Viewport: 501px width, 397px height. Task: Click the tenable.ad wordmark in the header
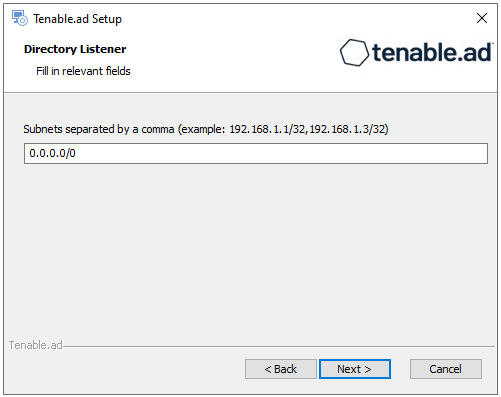432,52
